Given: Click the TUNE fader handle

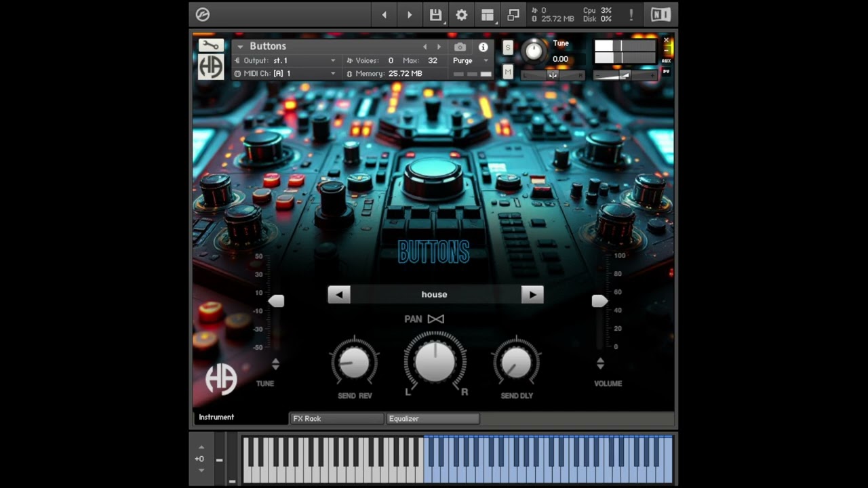Looking at the screenshot, I should pos(276,301).
